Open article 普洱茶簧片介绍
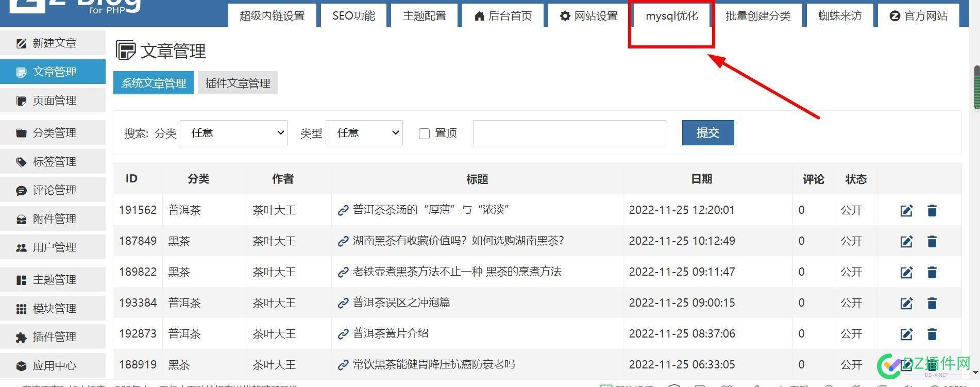 pyautogui.click(x=391, y=333)
